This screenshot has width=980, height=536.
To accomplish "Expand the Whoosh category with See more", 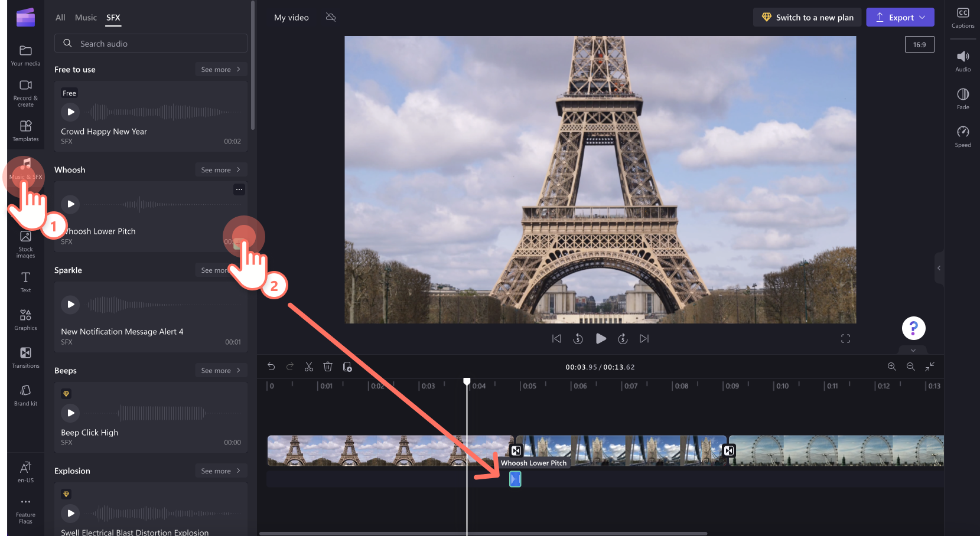I will coord(220,169).
